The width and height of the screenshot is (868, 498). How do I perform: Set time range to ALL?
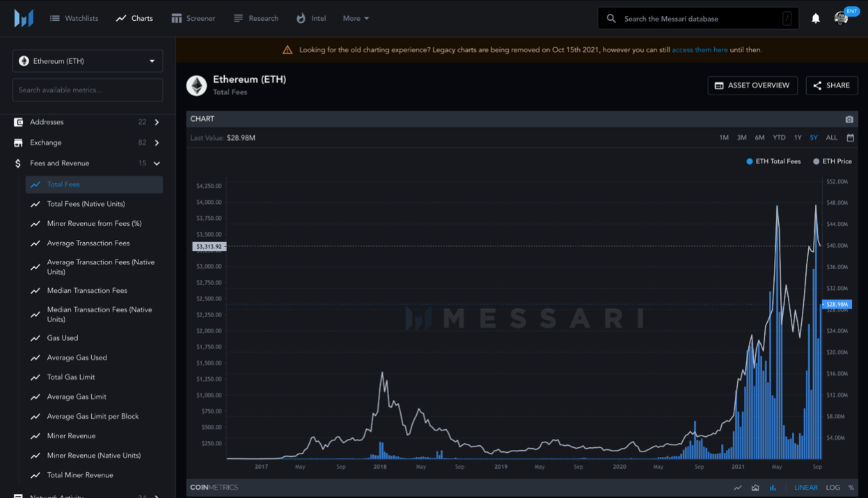(831, 138)
